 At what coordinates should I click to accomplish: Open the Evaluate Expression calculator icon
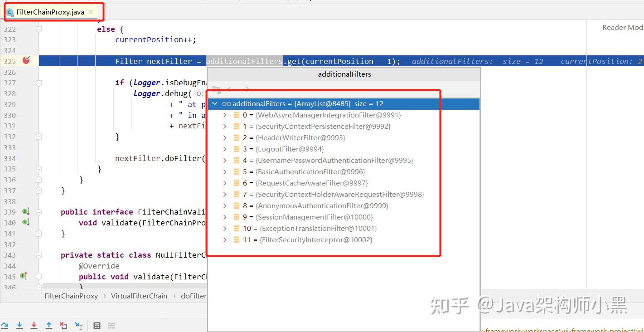click(97, 326)
